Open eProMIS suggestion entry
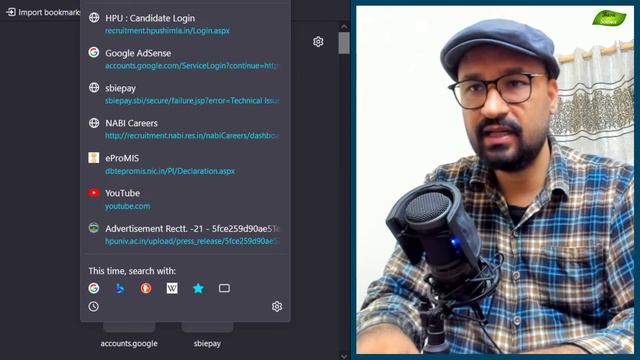This screenshot has width=640, height=360. (x=185, y=164)
